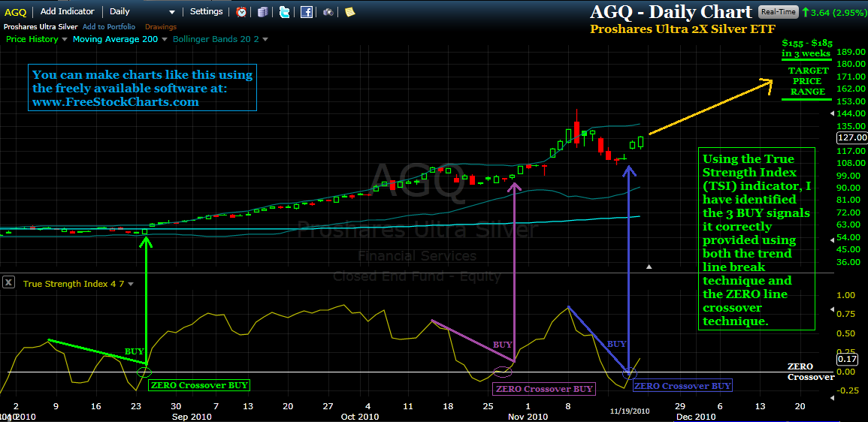Close the True Strength Index pane
This screenshot has height=422, width=868.
coord(8,282)
